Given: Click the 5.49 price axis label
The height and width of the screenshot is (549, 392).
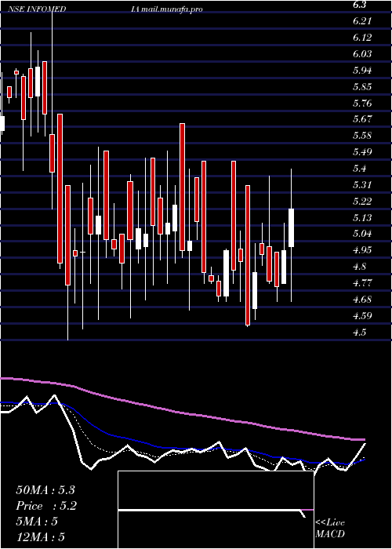Looking at the screenshot, I should coord(362,152).
